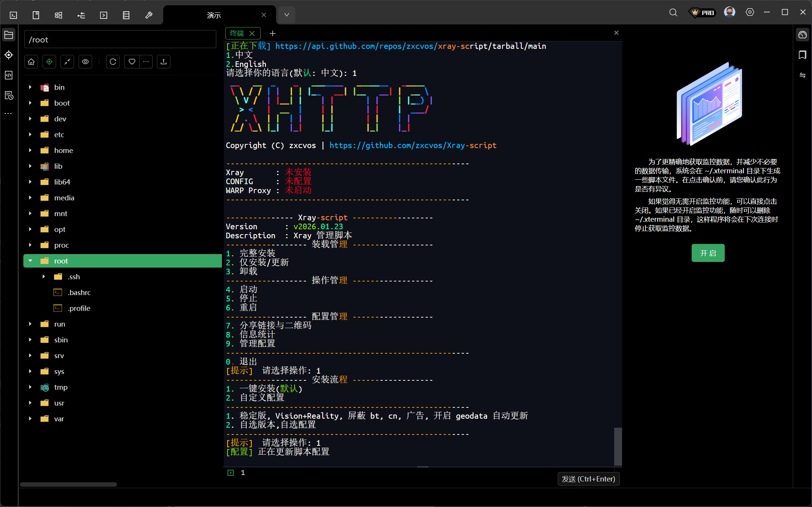Expand the .ssh folder
The height and width of the screenshot is (507, 812).
[x=44, y=277]
